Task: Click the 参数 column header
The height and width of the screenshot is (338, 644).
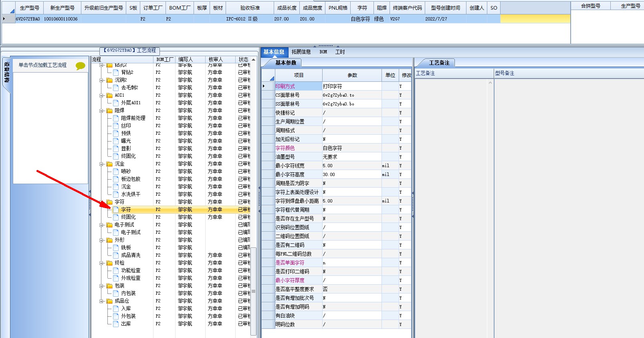Action: point(352,75)
